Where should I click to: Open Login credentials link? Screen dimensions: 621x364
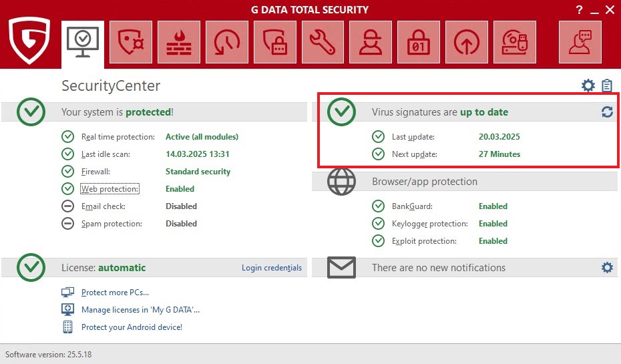point(272,268)
